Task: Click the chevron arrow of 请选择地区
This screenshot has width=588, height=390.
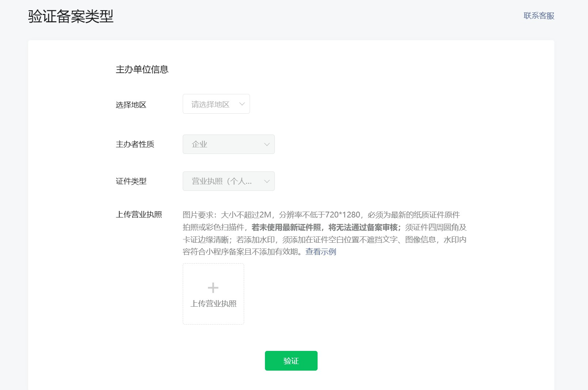Action: (242, 104)
